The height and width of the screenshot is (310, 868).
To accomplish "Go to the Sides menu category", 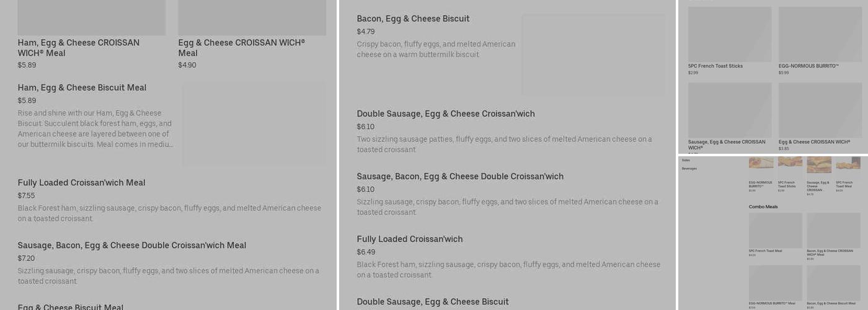I will click(x=686, y=160).
